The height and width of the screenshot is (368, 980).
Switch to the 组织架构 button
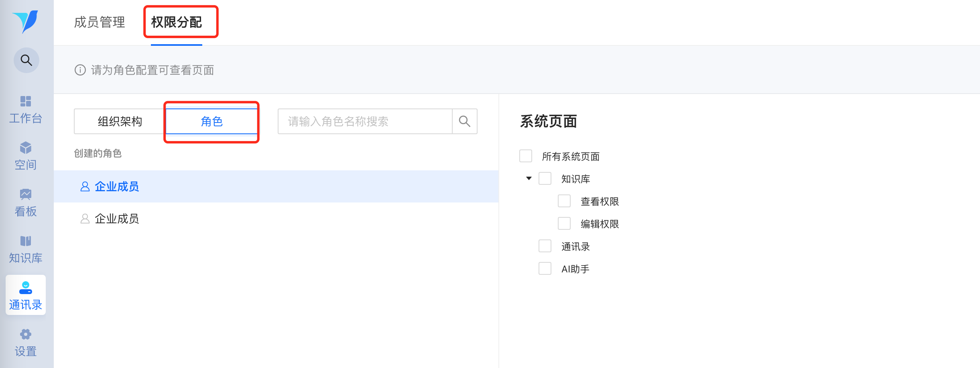point(120,121)
